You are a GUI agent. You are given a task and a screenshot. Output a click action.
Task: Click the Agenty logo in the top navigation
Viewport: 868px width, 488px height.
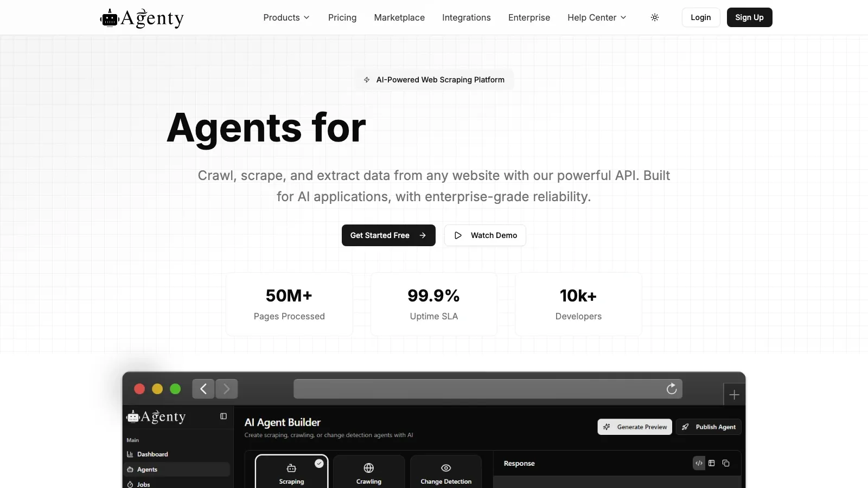(x=142, y=18)
